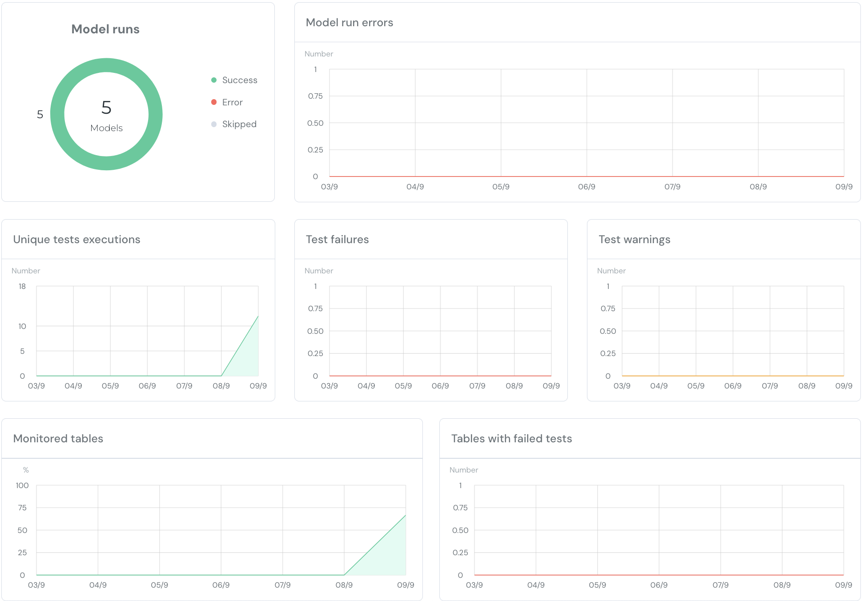The height and width of the screenshot is (601, 868).
Task: Click the gray Skipped legend dot
Action: tap(214, 124)
